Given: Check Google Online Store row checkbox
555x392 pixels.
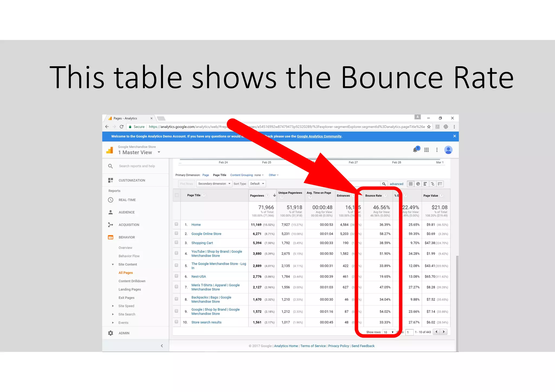Looking at the screenshot, I should coord(176,233).
